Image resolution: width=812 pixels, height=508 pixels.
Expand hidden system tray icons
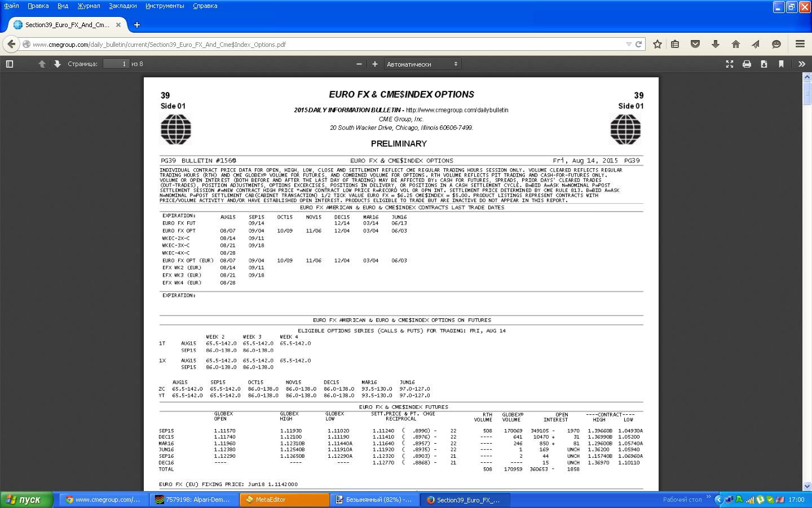(x=718, y=500)
